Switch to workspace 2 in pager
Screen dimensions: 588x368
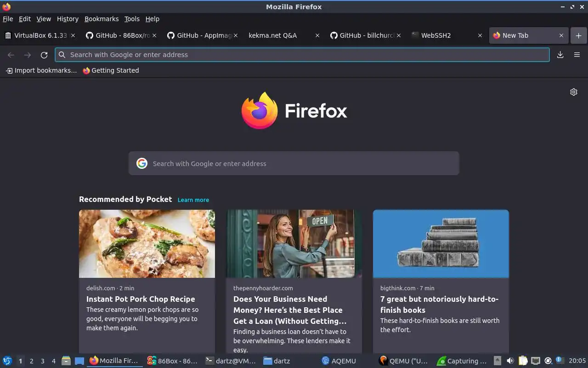[31, 361]
